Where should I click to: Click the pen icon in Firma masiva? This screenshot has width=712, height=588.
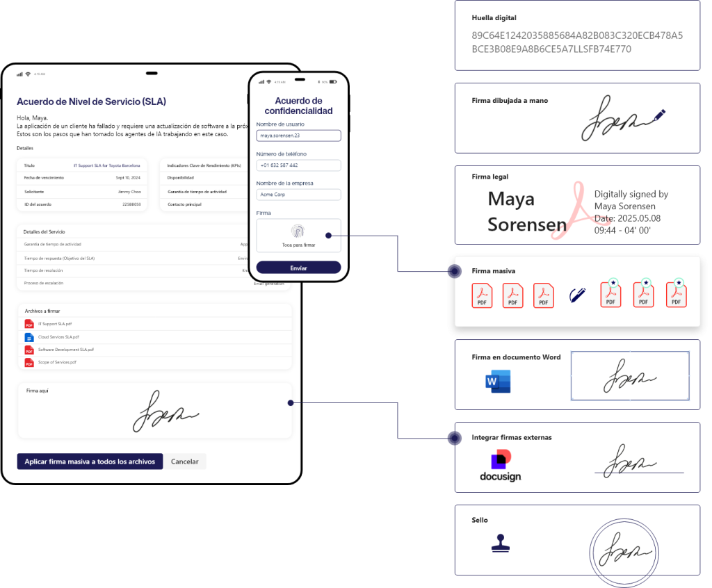point(576,295)
